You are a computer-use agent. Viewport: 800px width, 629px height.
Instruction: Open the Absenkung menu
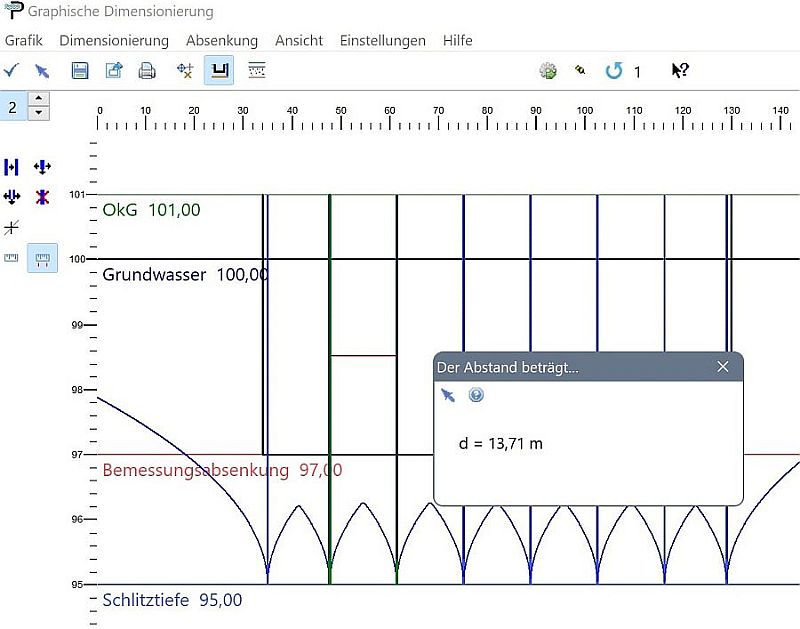(x=221, y=41)
